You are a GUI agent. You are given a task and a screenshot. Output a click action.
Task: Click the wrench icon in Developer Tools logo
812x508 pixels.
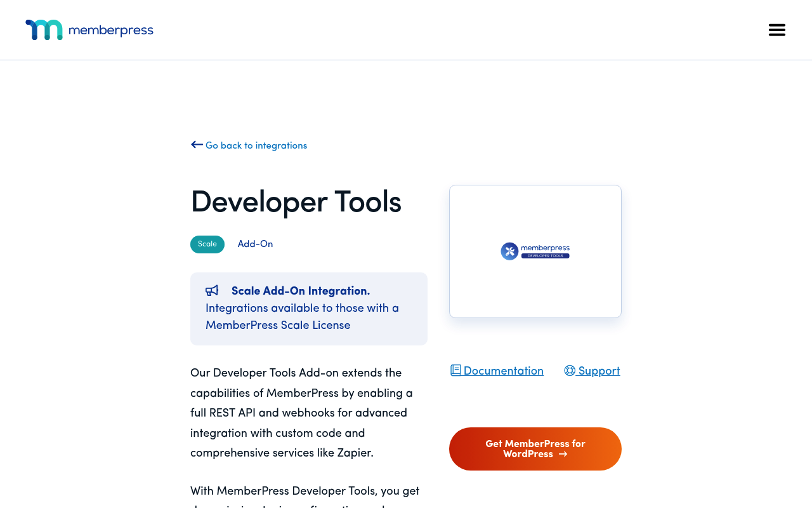pos(509,251)
